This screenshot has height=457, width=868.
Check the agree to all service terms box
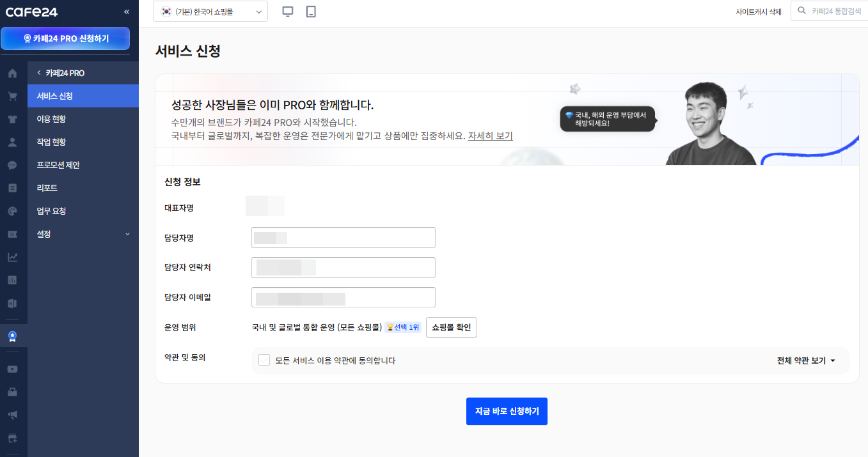(264, 360)
